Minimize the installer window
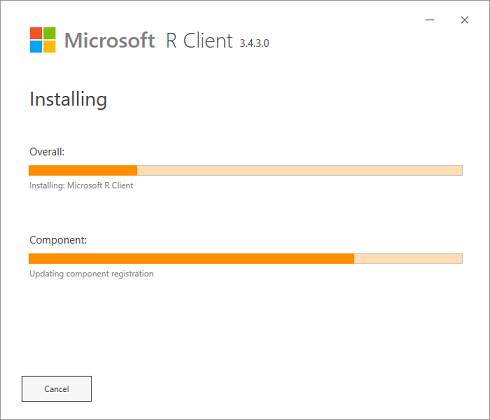 [430, 20]
